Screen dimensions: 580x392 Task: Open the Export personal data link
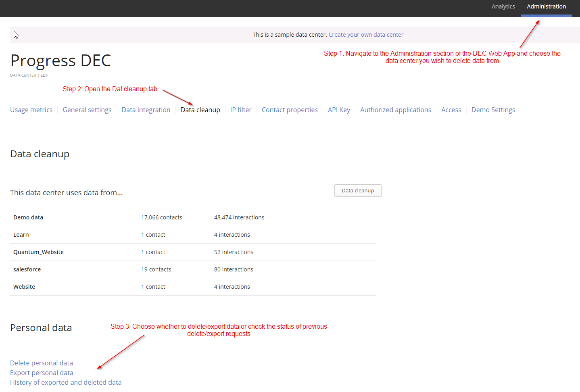click(x=42, y=373)
